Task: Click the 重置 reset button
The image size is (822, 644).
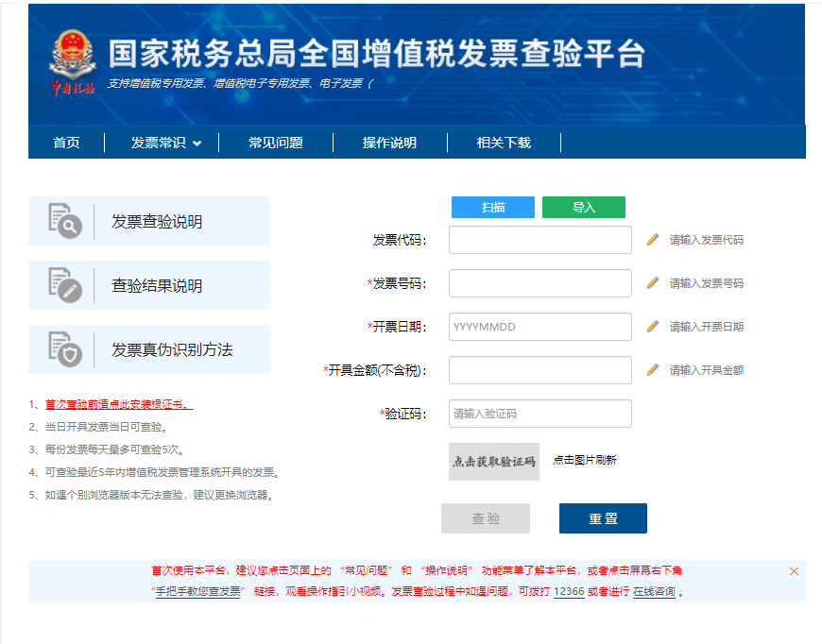Action: (603, 518)
